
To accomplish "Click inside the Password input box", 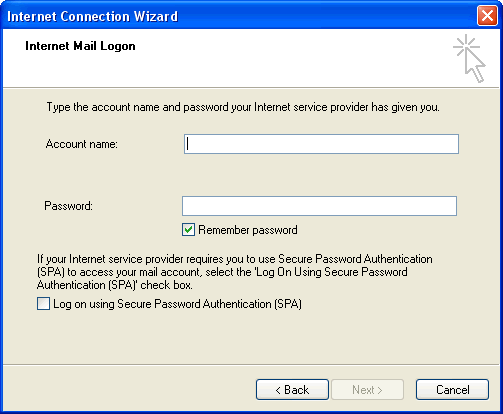I will tap(319, 206).
